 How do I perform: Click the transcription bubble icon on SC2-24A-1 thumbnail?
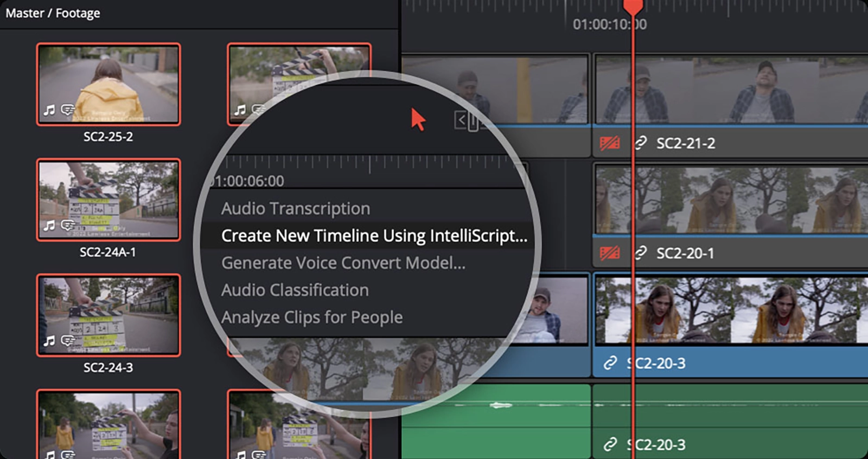pyautogui.click(x=68, y=225)
